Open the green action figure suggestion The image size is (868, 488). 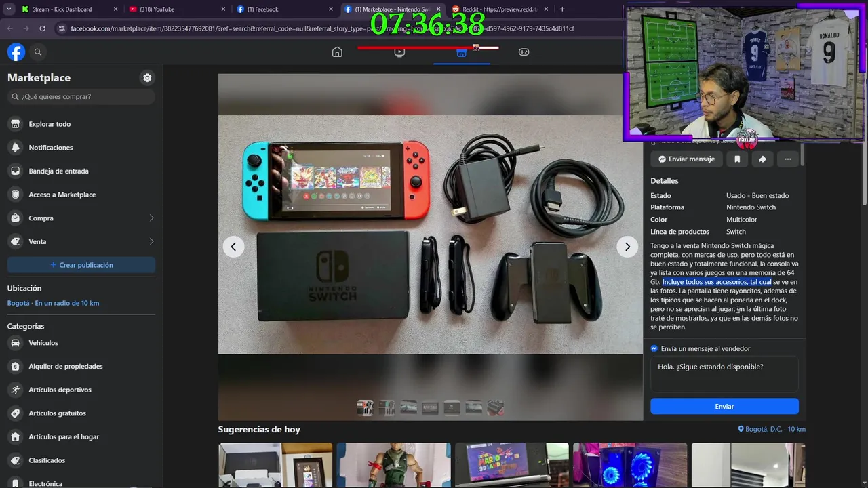tap(393, 466)
